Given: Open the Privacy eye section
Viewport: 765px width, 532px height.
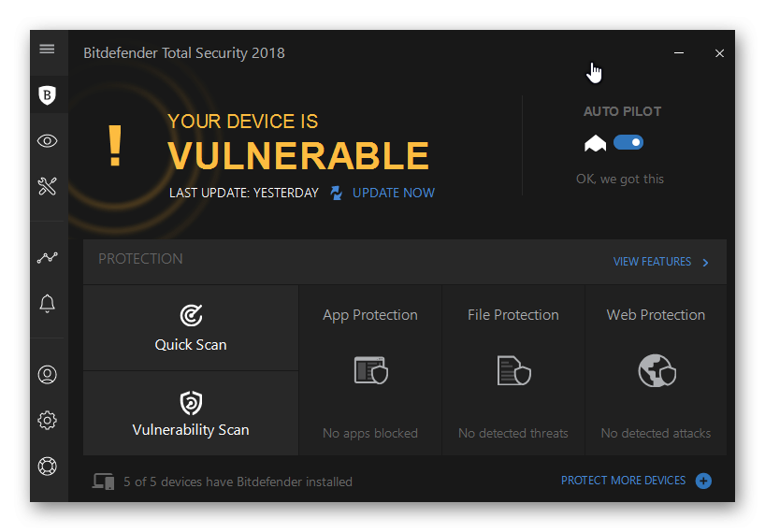Looking at the screenshot, I should [48, 141].
